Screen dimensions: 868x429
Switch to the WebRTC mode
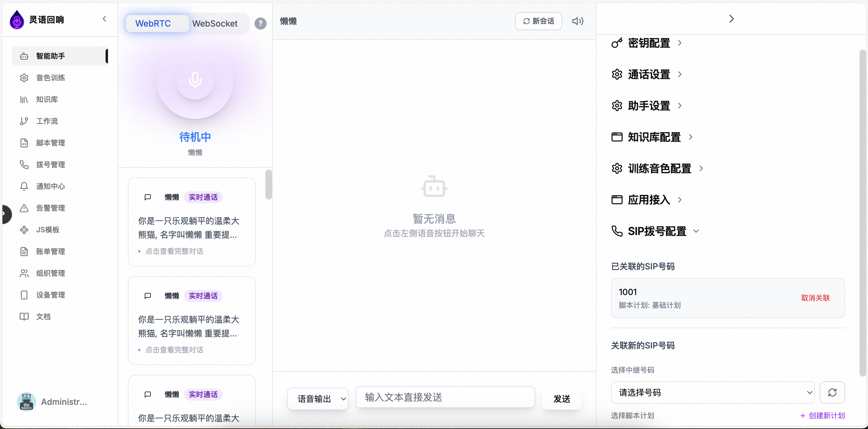click(x=157, y=23)
